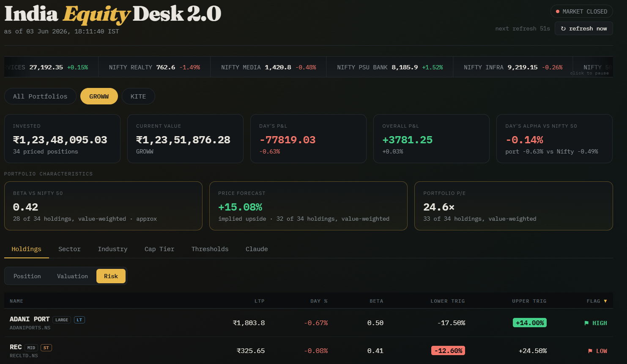Select the Risk view toggle
The width and height of the screenshot is (627, 364).
(111, 276)
